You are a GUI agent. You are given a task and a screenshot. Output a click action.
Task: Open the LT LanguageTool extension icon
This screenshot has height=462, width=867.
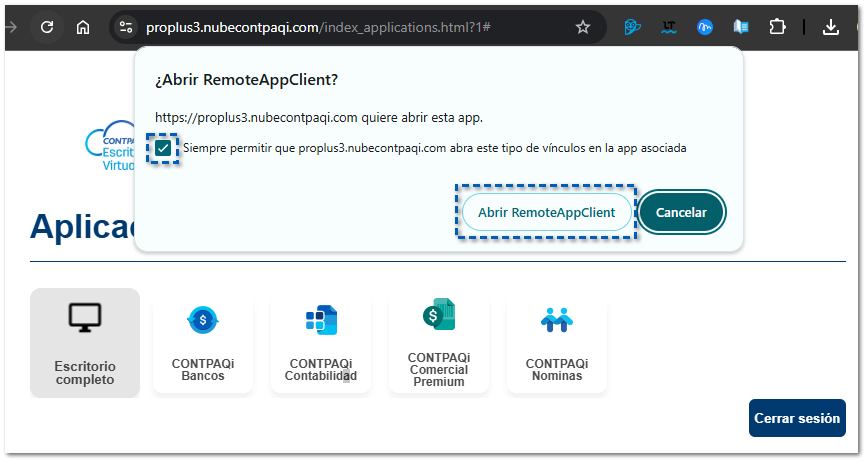[x=668, y=27]
